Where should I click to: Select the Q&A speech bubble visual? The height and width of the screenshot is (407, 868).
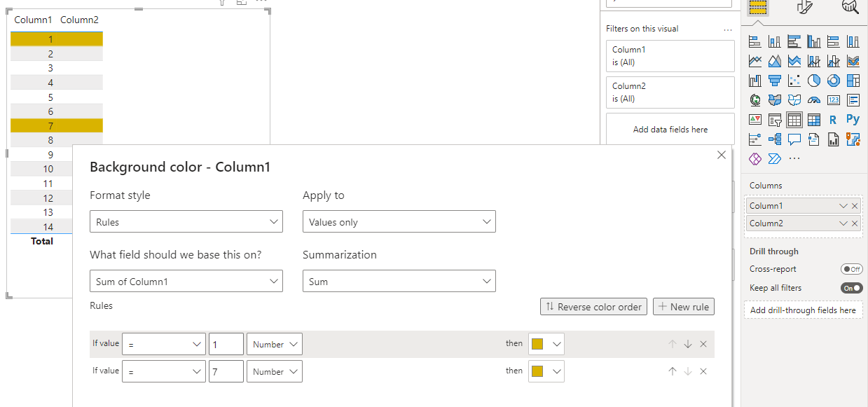pyautogui.click(x=794, y=139)
